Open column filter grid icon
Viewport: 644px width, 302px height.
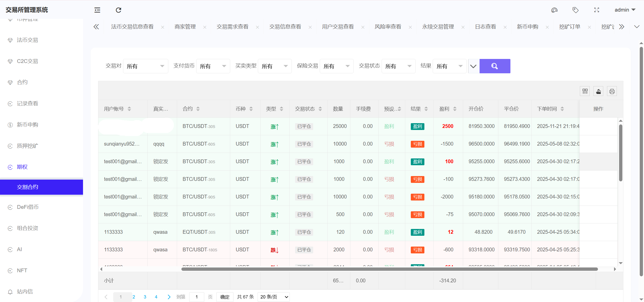click(x=585, y=91)
